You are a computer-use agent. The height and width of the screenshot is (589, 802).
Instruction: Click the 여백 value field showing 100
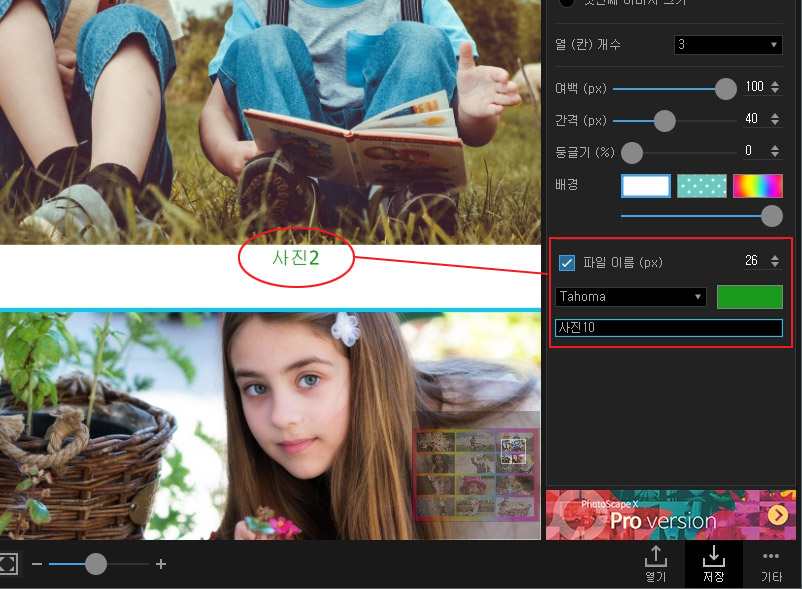(754, 87)
